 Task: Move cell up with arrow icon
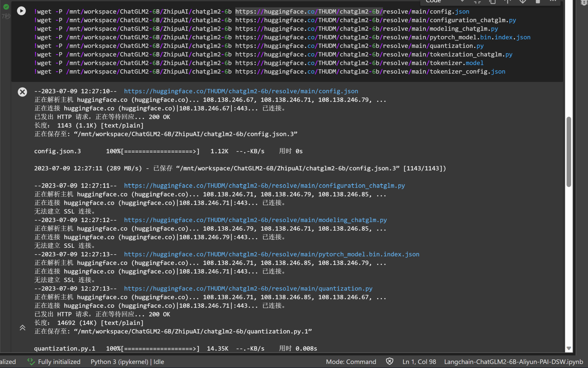click(x=507, y=1)
